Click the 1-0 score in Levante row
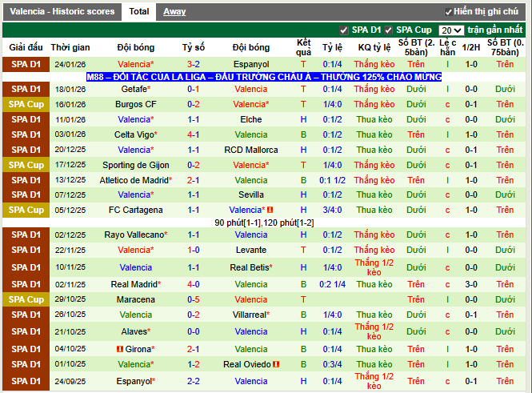The width and height of the screenshot is (532, 393). pyautogui.click(x=194, y=250)
